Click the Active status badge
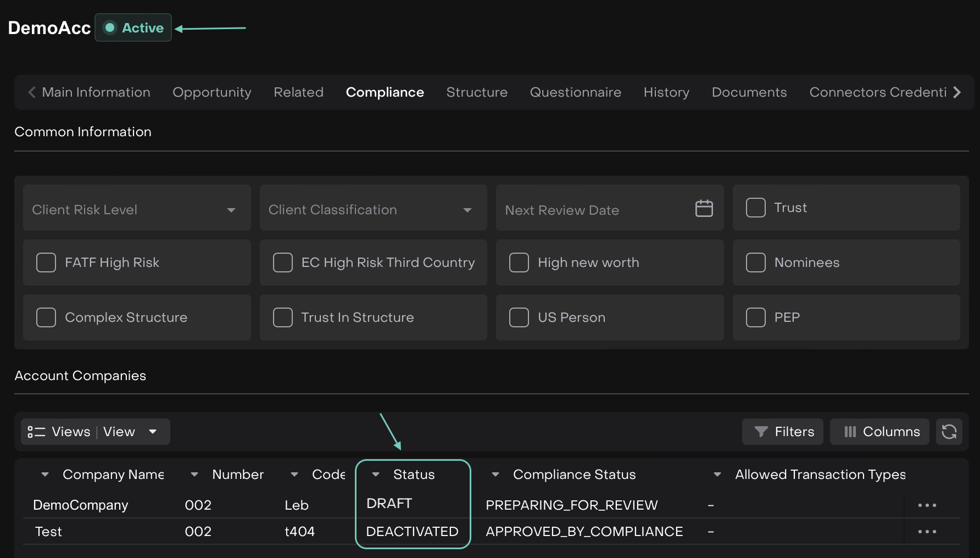The width and height of the screenshot is (980, 558). tap(133, 28)
